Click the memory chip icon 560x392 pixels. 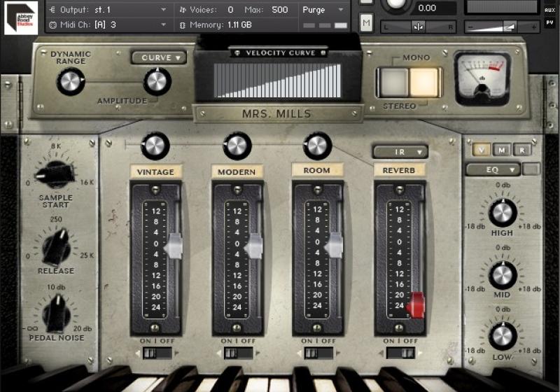coord(183,25)
